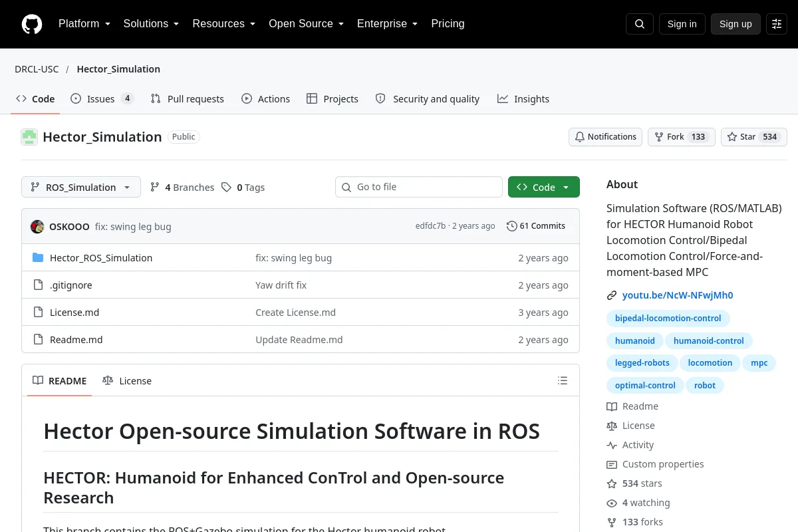
Task: Open the .gitignore file
Action: coord(71,285)
